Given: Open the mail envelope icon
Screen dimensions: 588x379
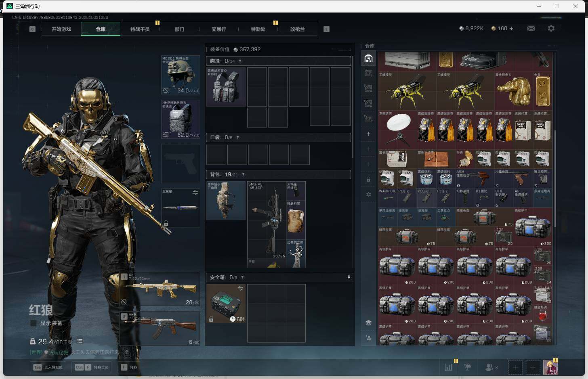Looking at the screenshot, I should [x=531, y=28].
